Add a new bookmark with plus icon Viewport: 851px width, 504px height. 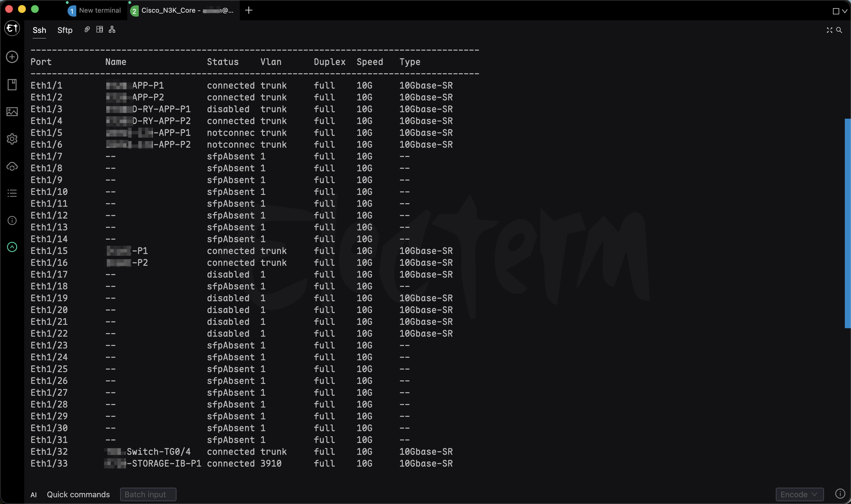pyautogui.click(x=12, y=57)
